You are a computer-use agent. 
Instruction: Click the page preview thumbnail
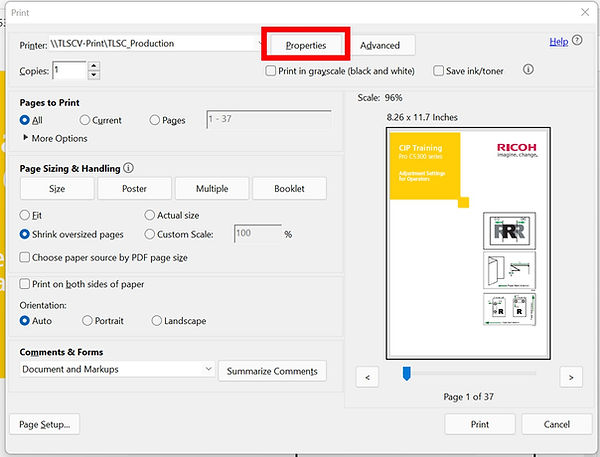coord(468,243)
